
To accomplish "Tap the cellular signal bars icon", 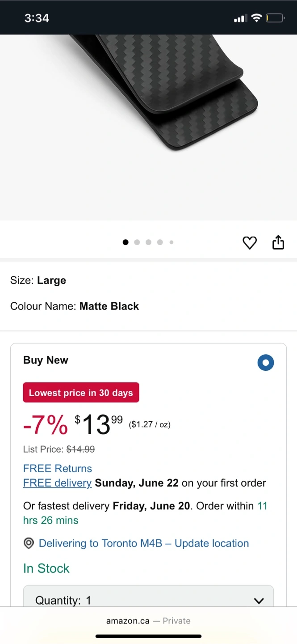I will tap(240, 18).
